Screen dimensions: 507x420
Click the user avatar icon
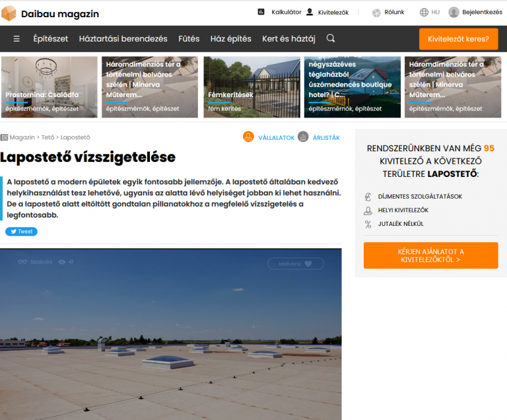point(454,13)
